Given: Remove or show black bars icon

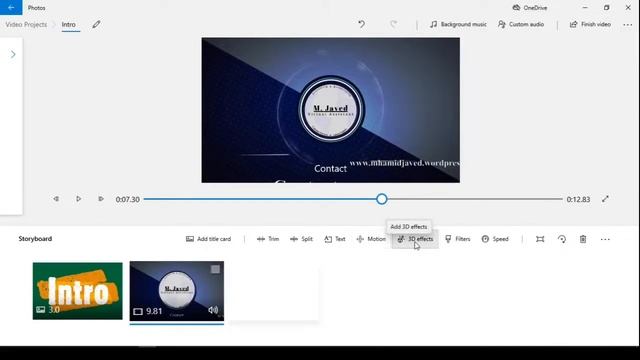Looking at the screenshot, I should pyautogui.click(x=540, y=239).
